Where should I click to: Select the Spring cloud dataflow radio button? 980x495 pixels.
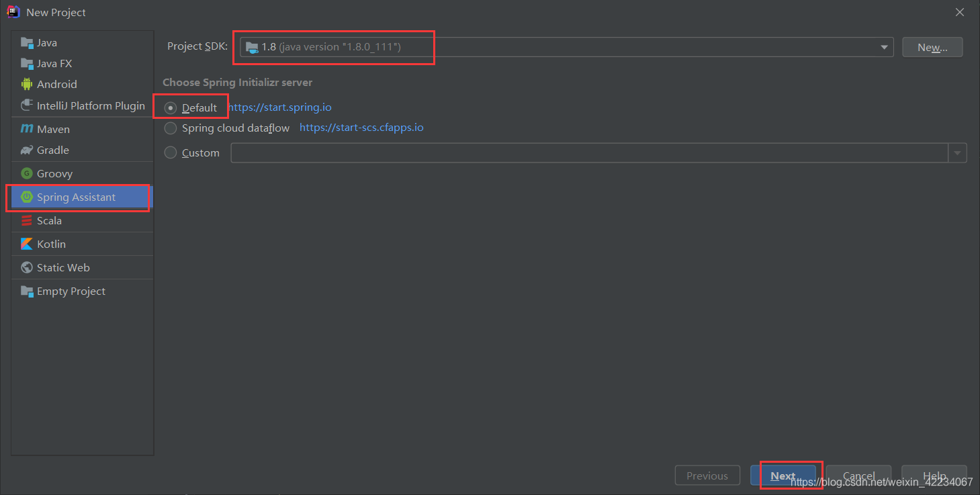pyautogui.click(x=171, y=128)
